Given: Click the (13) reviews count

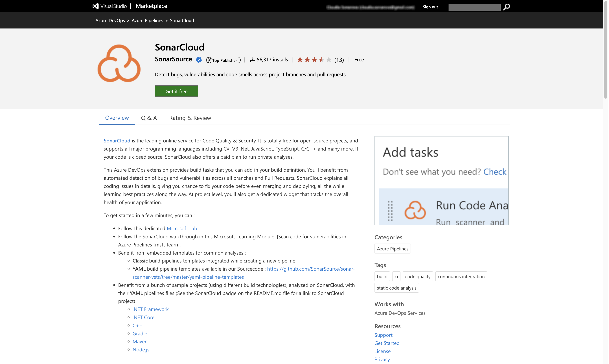Looking at the screenshot, I should (x=339, y=60).
